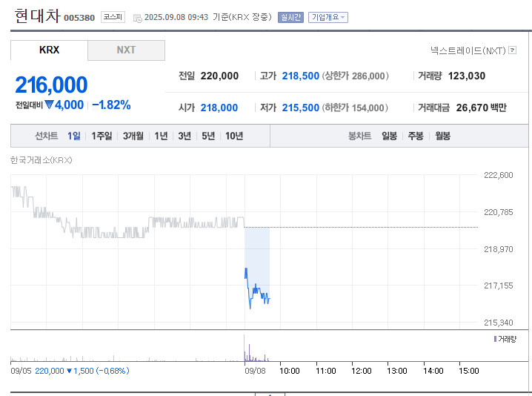Select the 3개월 line chart period
Screen dimensions: 532x396
click(133, 136)
